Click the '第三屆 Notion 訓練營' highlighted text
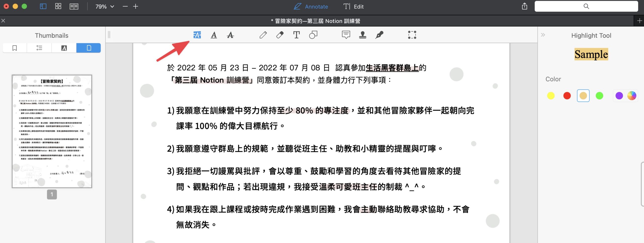Image resolution: width=644 pixels, height=243 pixels. pyautogui.click(x=212, y=80)
